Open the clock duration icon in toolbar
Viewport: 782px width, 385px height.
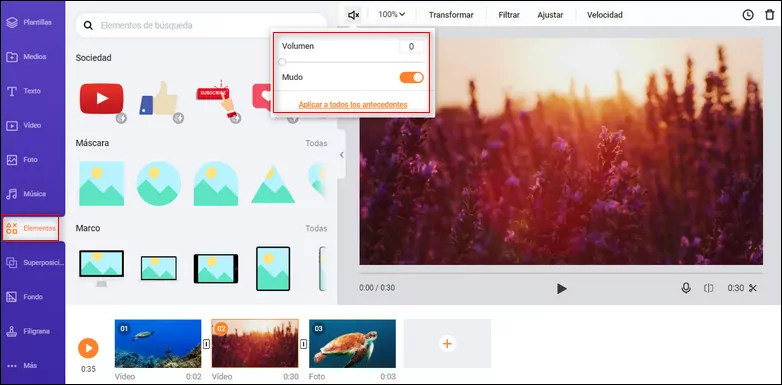coord(748,15)
